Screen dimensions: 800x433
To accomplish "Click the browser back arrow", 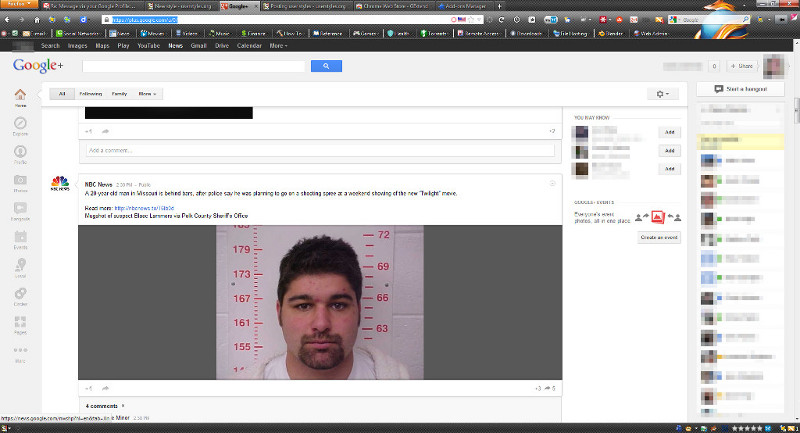I will [7, 19].
